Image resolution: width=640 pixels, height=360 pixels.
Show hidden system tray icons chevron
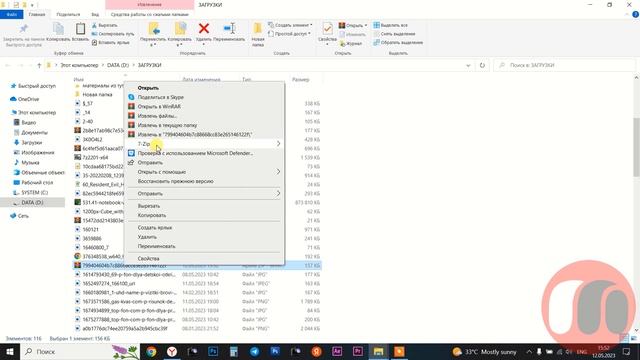529,351
